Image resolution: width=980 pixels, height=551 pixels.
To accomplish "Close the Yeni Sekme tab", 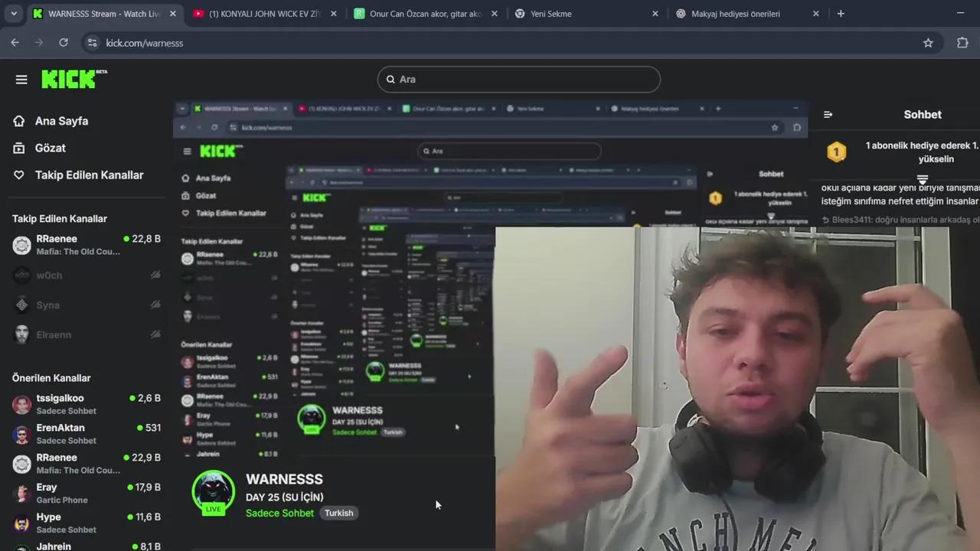I will point(655,14).
